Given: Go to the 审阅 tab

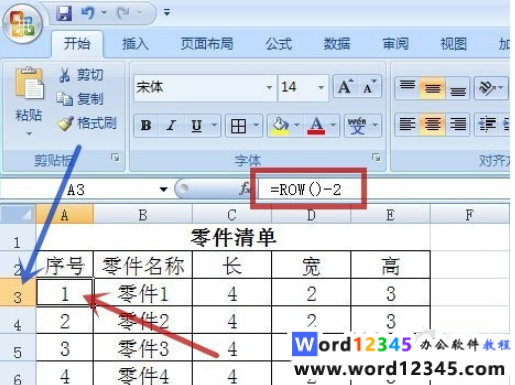Looking at the screenshot, I should (x=395, y=44).
